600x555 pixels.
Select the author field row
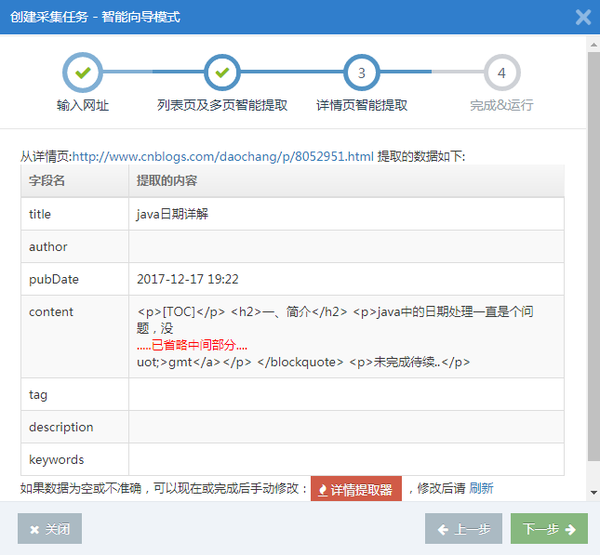point(292,246)
